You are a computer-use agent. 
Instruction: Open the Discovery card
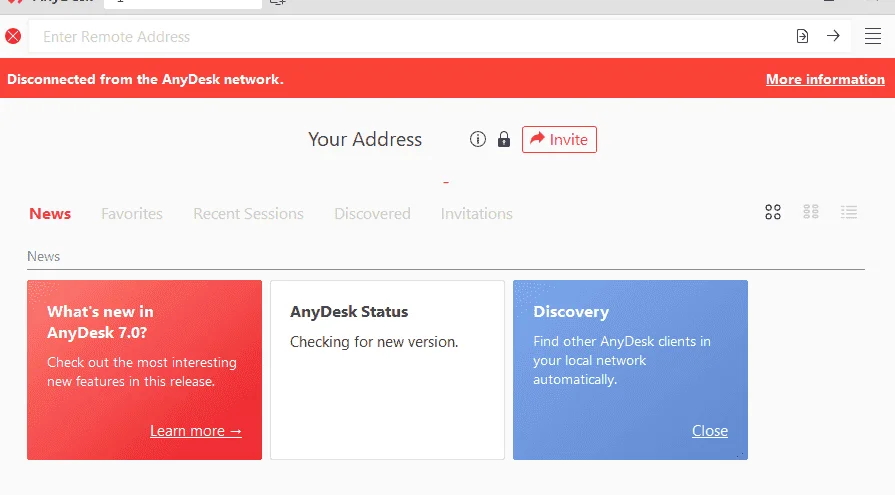[x=630, y=370]
